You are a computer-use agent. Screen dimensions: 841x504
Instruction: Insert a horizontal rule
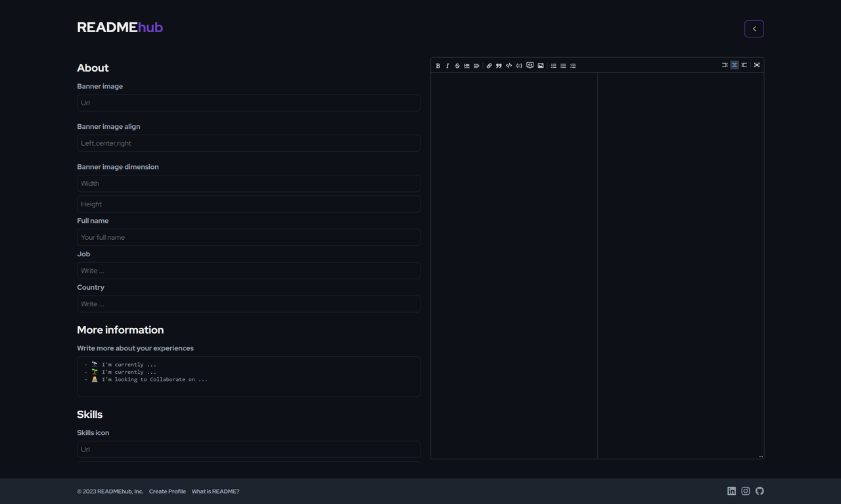point(466,66)
